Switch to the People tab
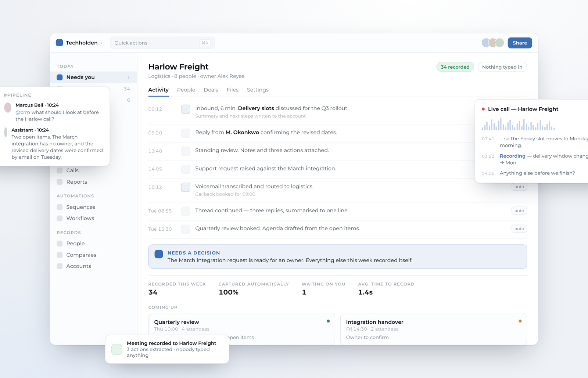Image resolution: width=588 pixels, height=378 pixels. 186,90
